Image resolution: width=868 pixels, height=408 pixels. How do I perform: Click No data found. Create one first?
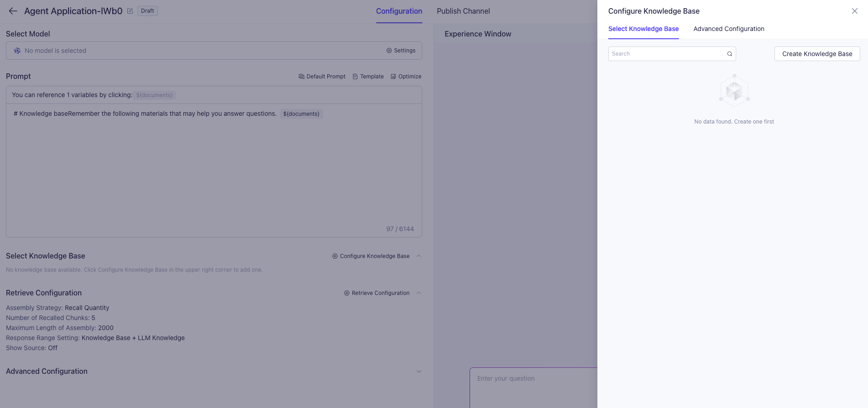click(734, 122)
